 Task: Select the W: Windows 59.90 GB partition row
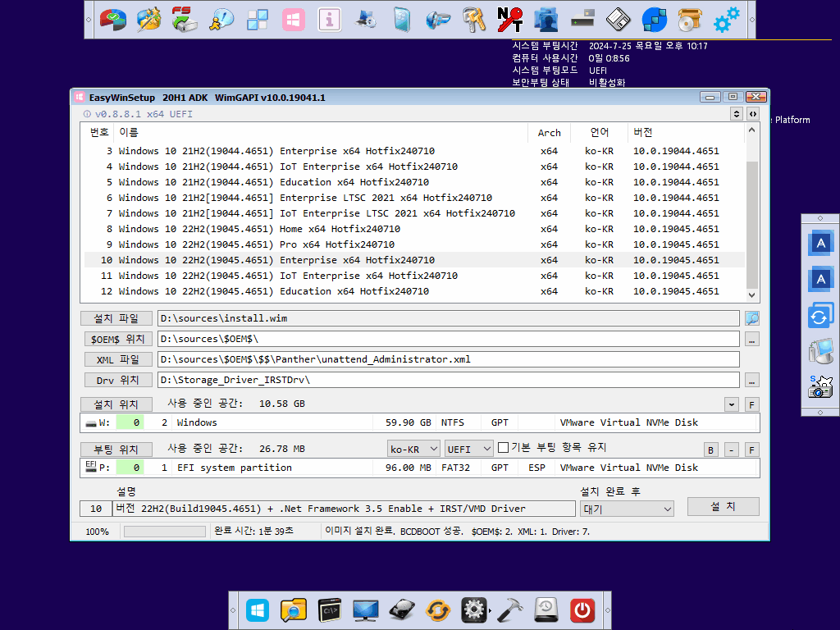[x=419, y=422]
